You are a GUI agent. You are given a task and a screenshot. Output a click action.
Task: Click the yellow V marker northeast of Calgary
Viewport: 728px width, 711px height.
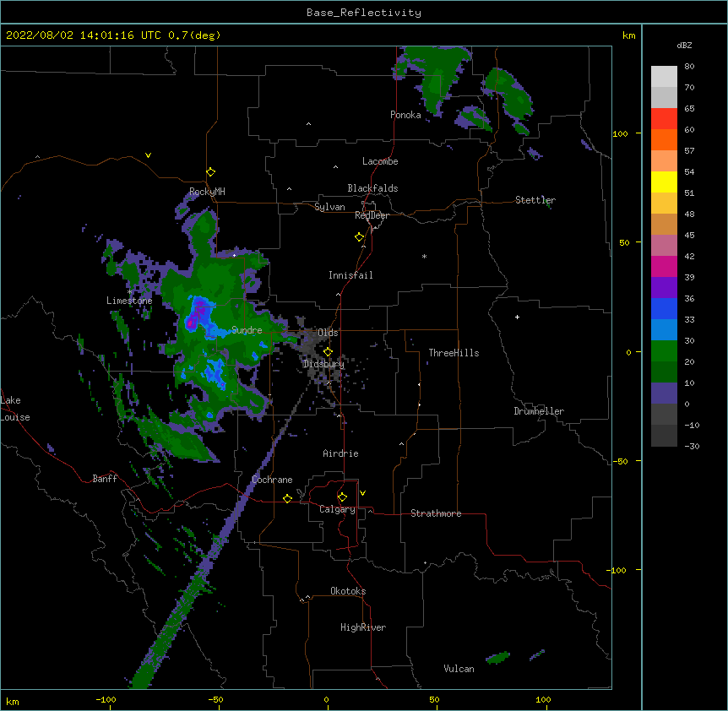pos(362,493)
